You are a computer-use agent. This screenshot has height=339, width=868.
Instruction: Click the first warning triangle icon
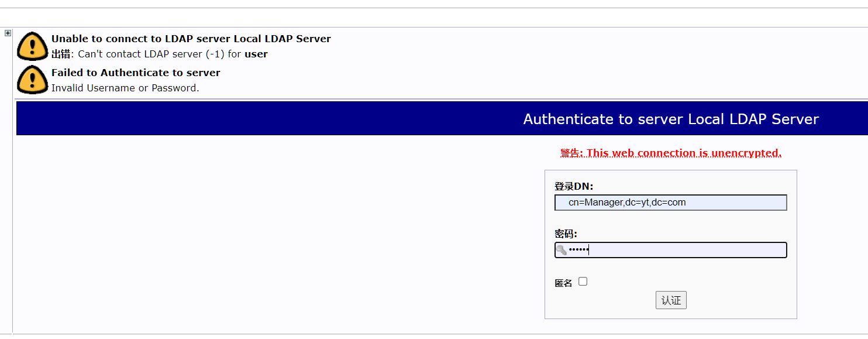(32, 46)
